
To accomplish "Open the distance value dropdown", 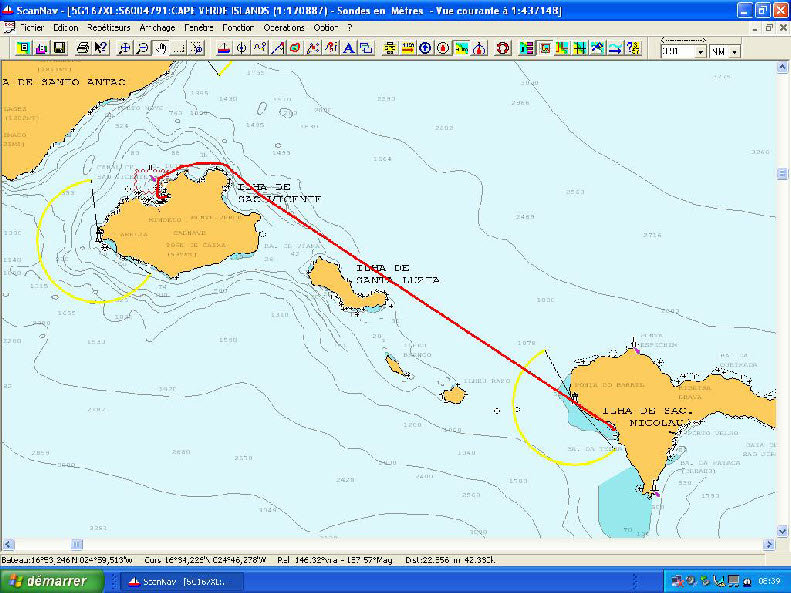I will (x=700, y=51).
